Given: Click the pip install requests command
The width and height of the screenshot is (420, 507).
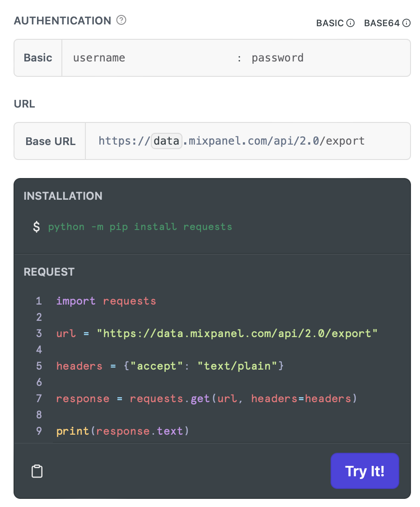Looking at the screenshot, I should (x=140, y=227).
